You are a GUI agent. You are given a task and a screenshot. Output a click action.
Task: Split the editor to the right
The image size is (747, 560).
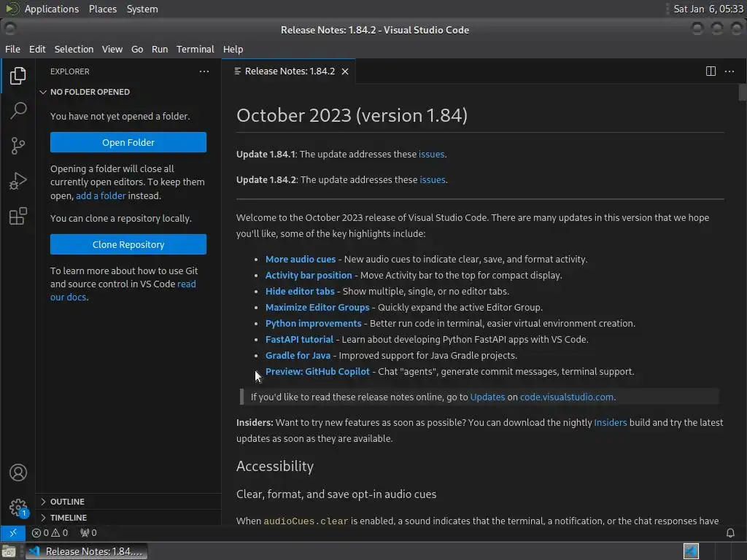[x=711, y=71]
